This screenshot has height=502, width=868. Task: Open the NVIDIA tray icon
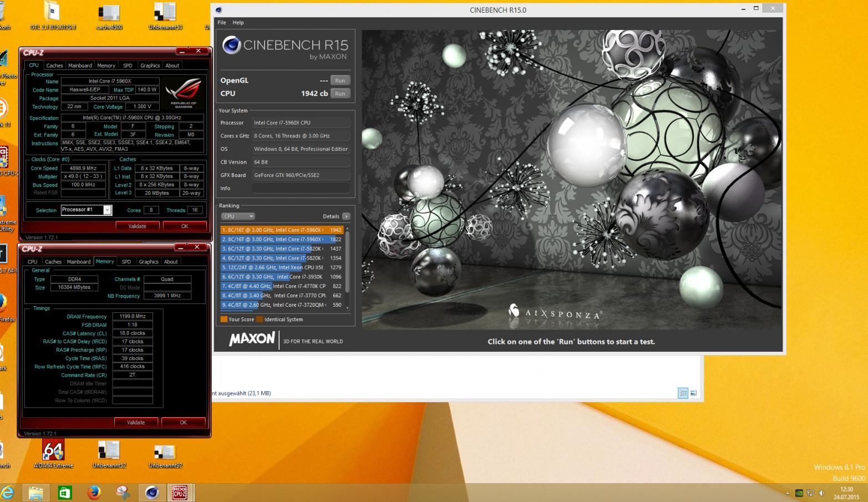click(799, 493)
